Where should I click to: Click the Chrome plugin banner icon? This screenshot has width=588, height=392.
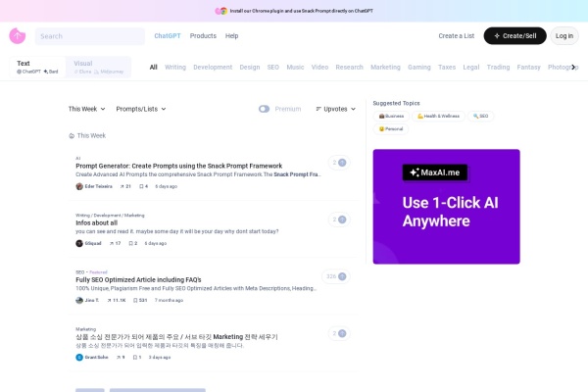click(x=220, y=11)
